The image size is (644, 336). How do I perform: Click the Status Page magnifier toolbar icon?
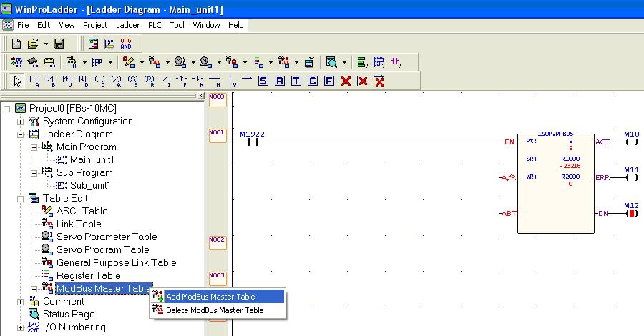point(331,62)
